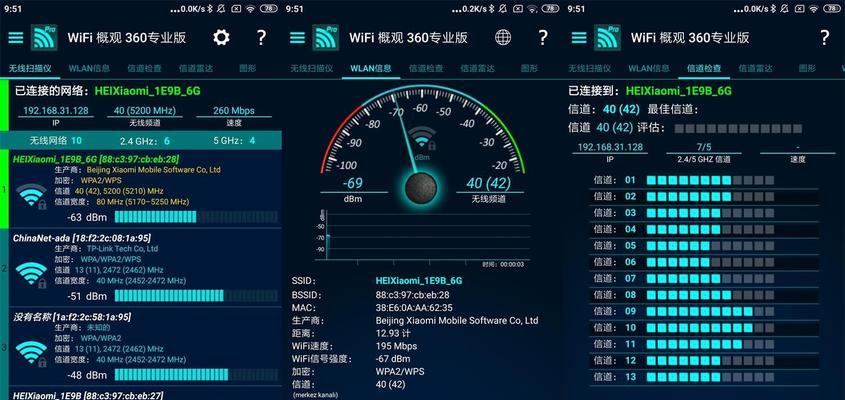Tap the 260 Mbps speed value
845x400 pixels.
tap(233, 111)
